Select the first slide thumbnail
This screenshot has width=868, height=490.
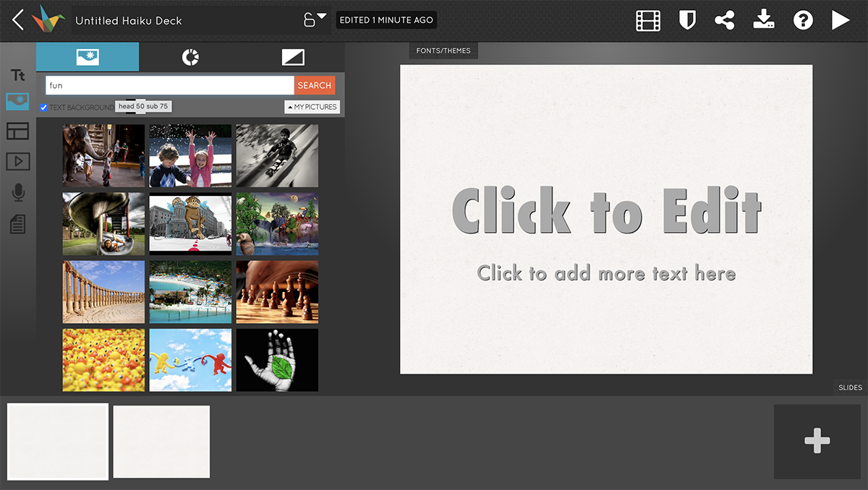pyautogui.click(x=58, y=442)
